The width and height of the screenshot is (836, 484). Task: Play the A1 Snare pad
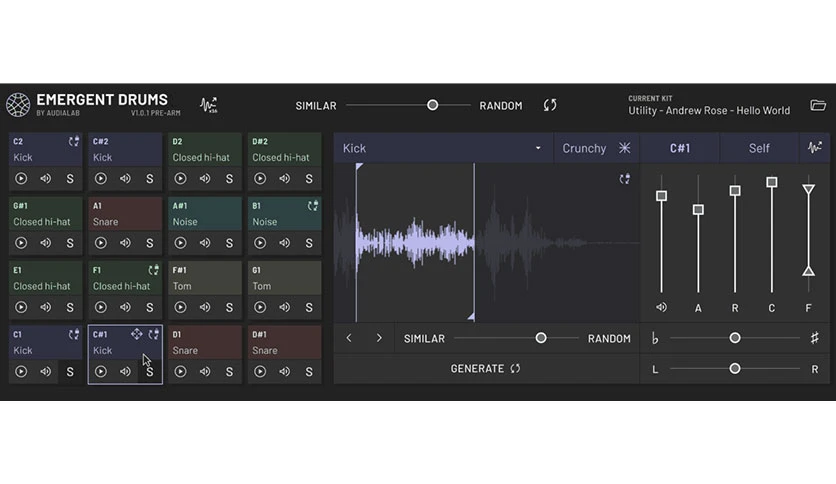100,243
